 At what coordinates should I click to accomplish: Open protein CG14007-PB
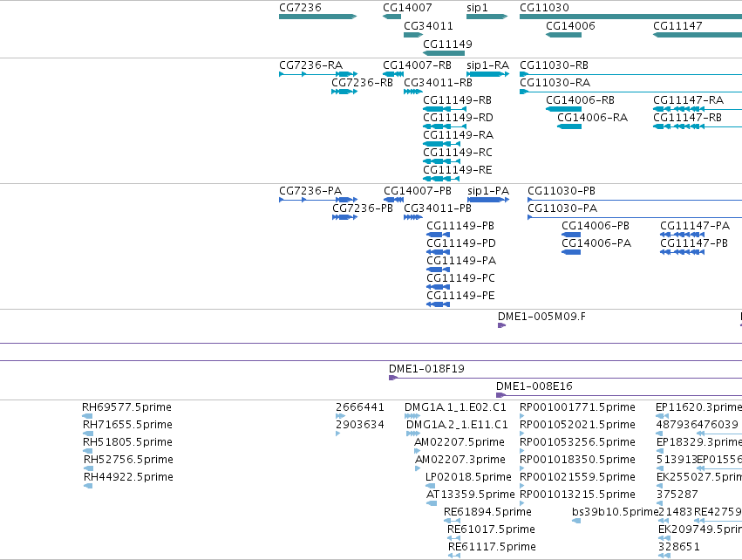(394, 200)
